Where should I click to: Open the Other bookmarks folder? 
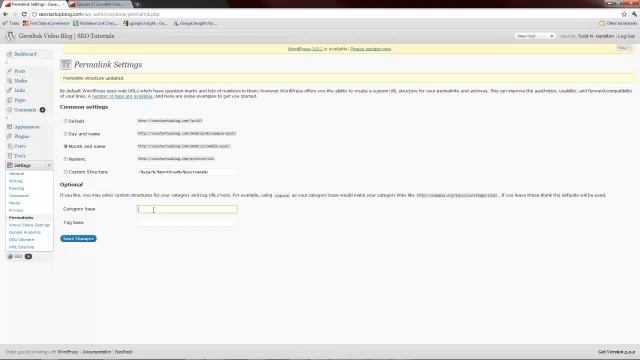618,23
